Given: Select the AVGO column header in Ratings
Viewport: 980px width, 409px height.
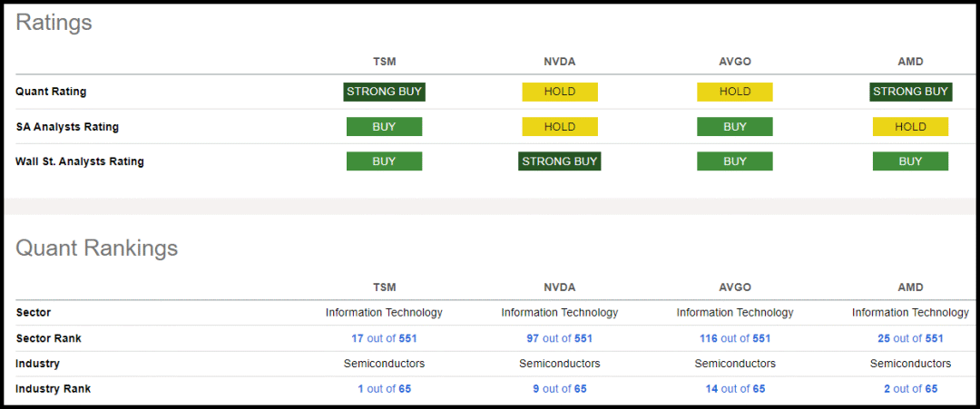Looking at the screenshot, I should point(735,62).
